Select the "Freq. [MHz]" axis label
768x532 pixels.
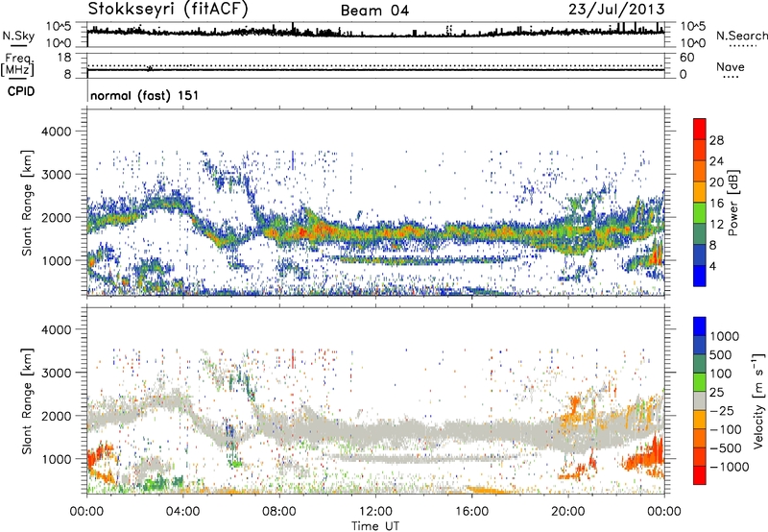click(17, 65)
